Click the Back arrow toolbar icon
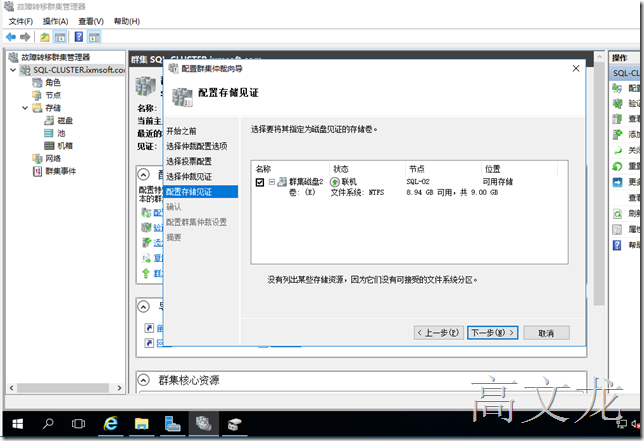Screen dimensions: 644x441 point(11,37)
